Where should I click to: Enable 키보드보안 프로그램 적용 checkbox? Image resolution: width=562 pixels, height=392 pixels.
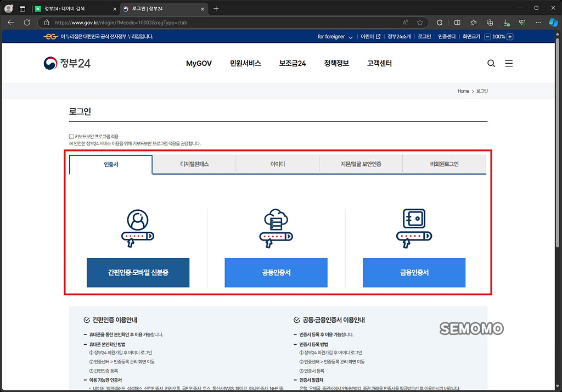[71, 136]
